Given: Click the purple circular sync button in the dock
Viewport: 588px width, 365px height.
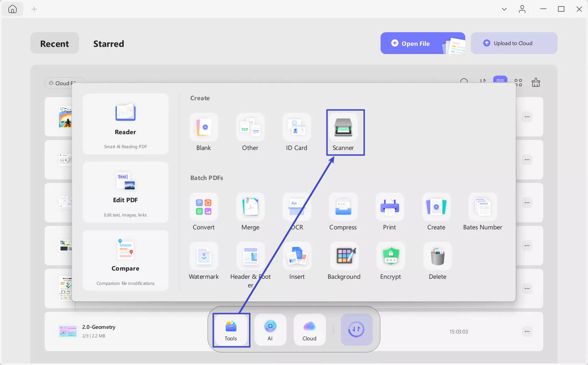Looking at the screenshot, I should (x=357, y=330).
